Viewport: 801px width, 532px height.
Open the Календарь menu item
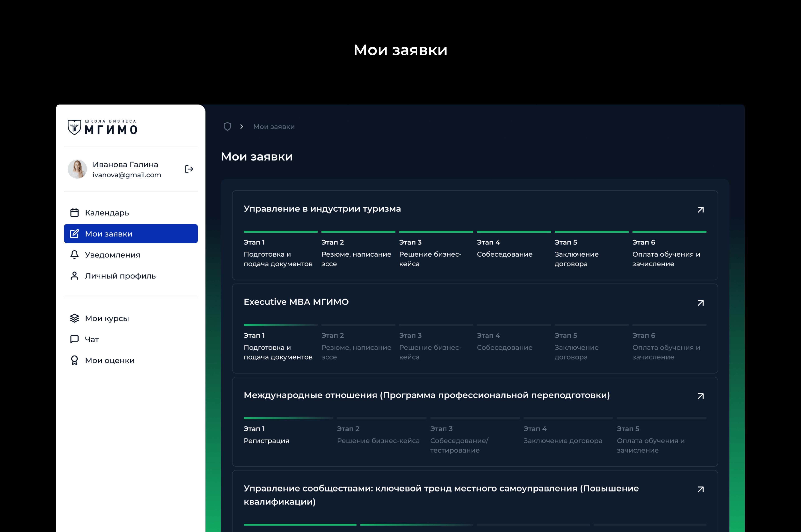point(107,213)
